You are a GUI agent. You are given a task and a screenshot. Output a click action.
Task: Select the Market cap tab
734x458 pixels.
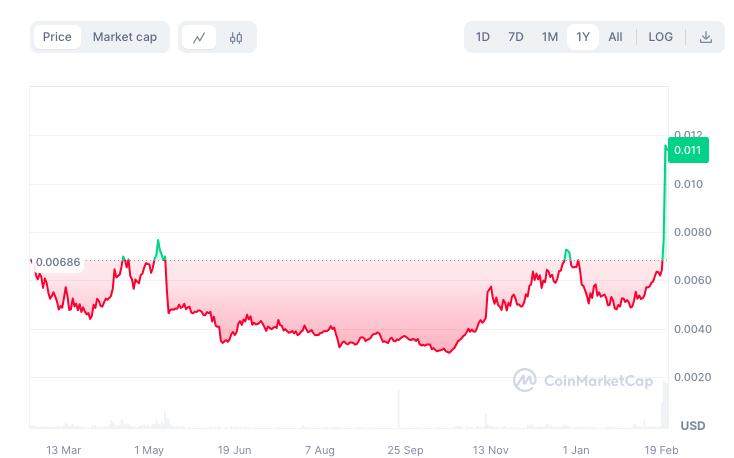coord(125,37)
